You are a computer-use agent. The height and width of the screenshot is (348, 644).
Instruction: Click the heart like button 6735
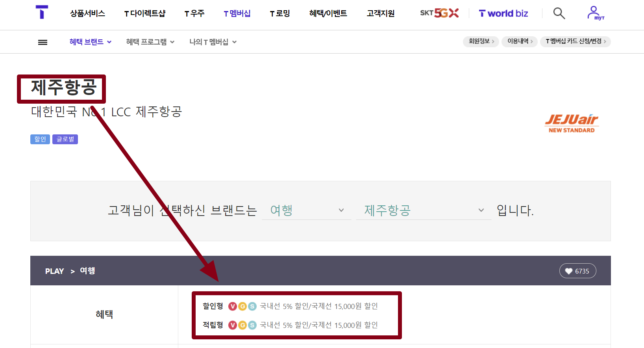coord(577,271)
